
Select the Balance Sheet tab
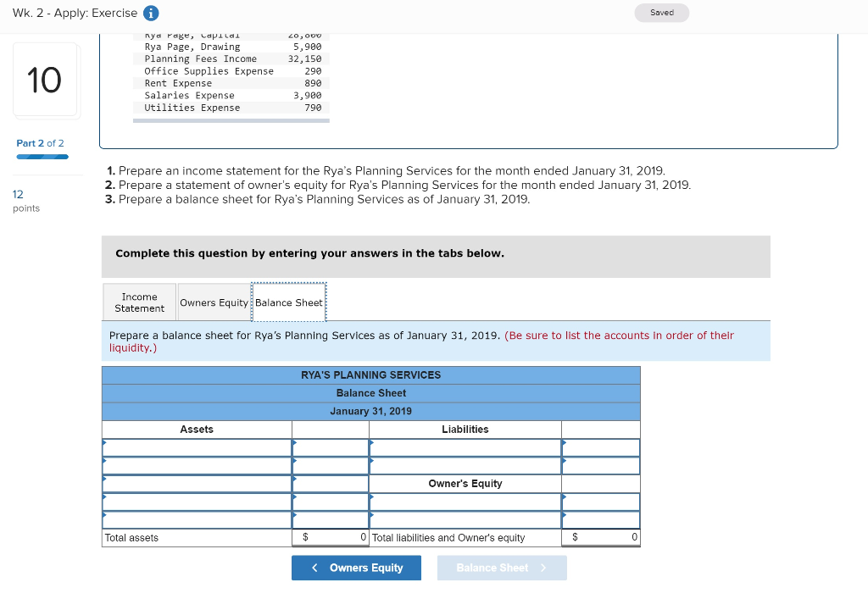[x=289, y=302]
